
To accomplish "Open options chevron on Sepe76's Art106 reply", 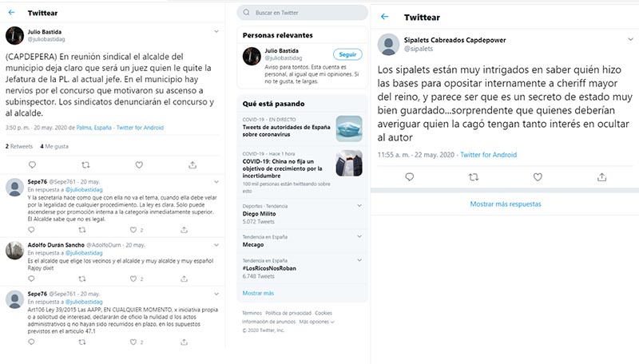I will tap(216, 294).
